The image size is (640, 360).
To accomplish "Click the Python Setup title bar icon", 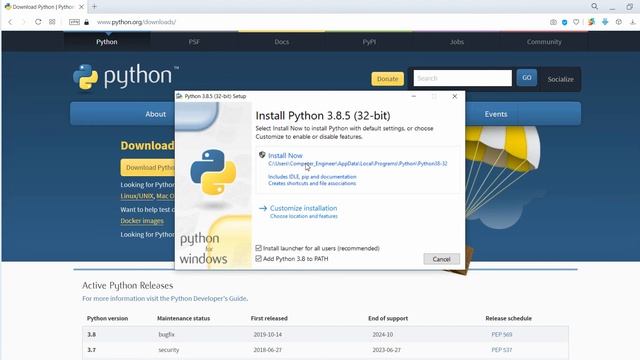I will point(179,96).
